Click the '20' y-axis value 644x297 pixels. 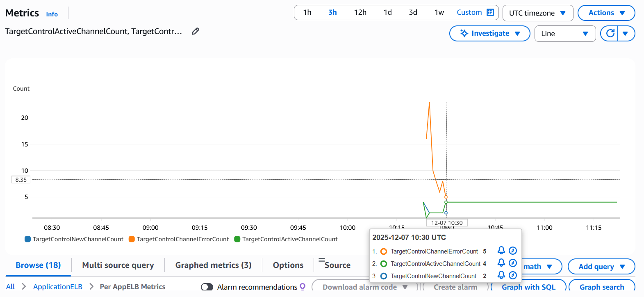(x=25, y=118)
